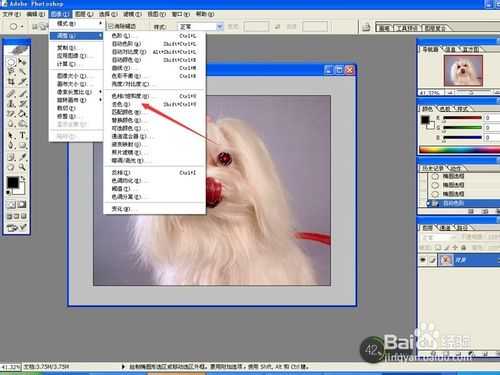Switch to the Channels tab
The image size is (500, 375).
click(446, 228)
